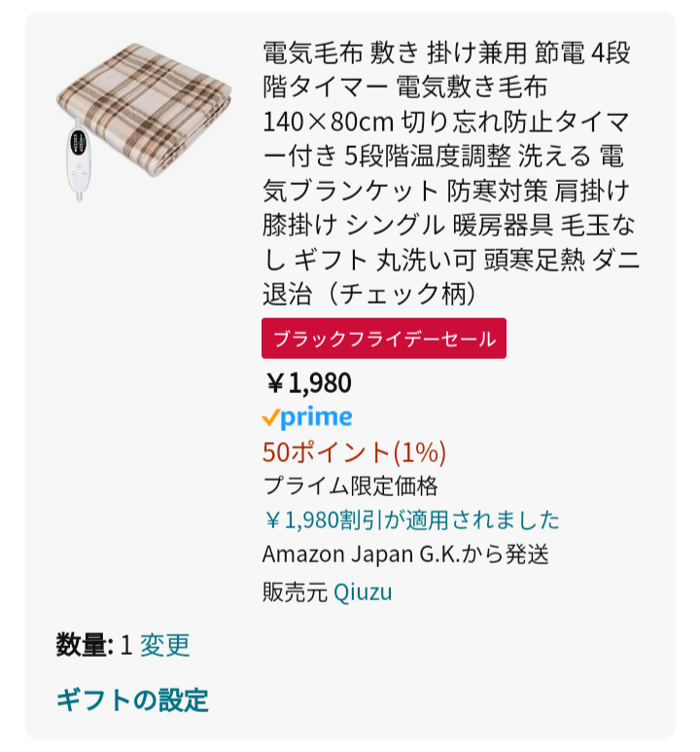This screenshot has height=752, width=700.
Task: Click the ブラックフライデーセール badge
Action: [383, 339]
